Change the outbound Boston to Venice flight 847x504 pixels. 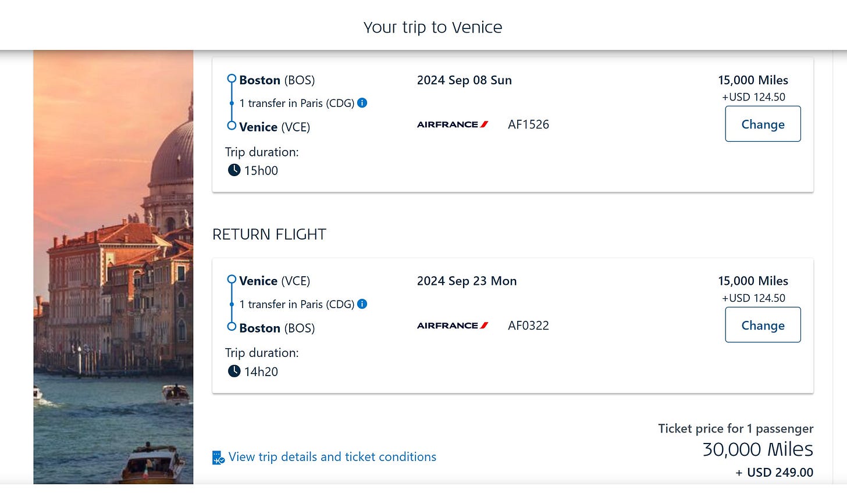point(763,124)
